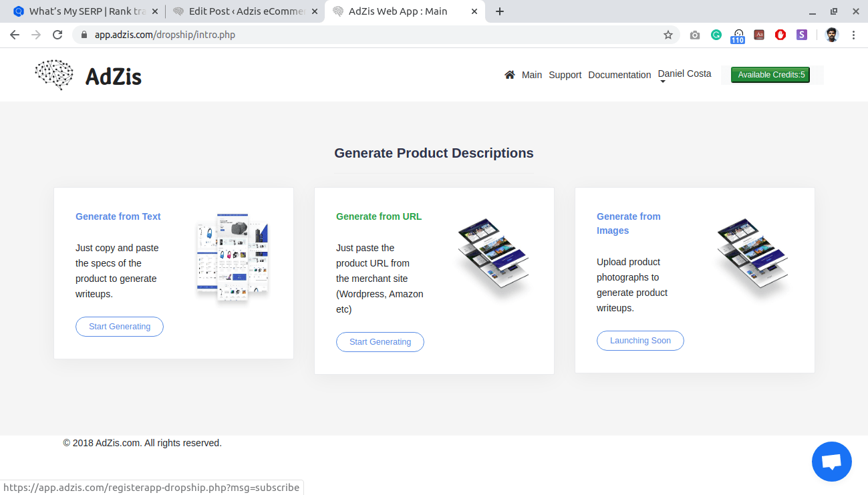Click the purple S extension icon
The image size is (868, 495).
802,35
